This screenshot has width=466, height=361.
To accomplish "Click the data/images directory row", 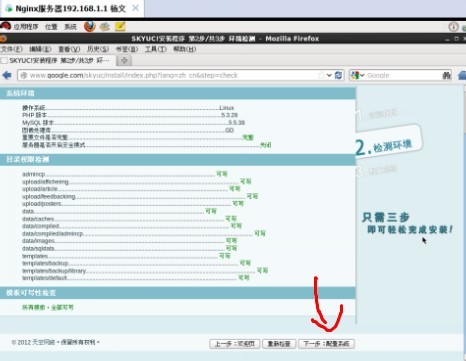I will click(129, 241).
